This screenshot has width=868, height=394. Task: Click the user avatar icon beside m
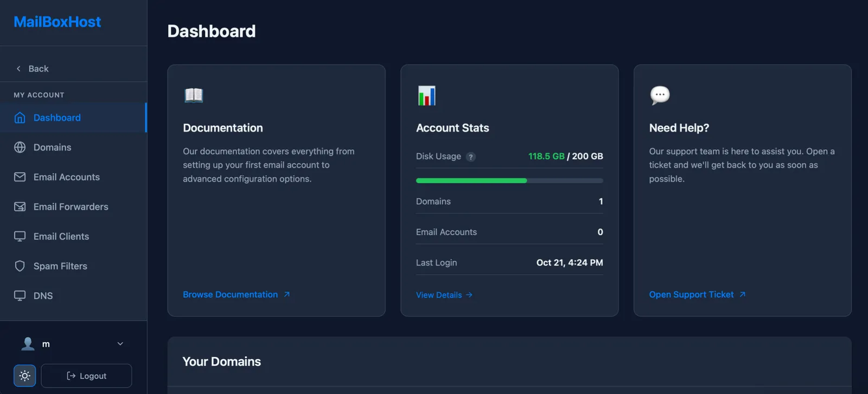tap(28, 344)
